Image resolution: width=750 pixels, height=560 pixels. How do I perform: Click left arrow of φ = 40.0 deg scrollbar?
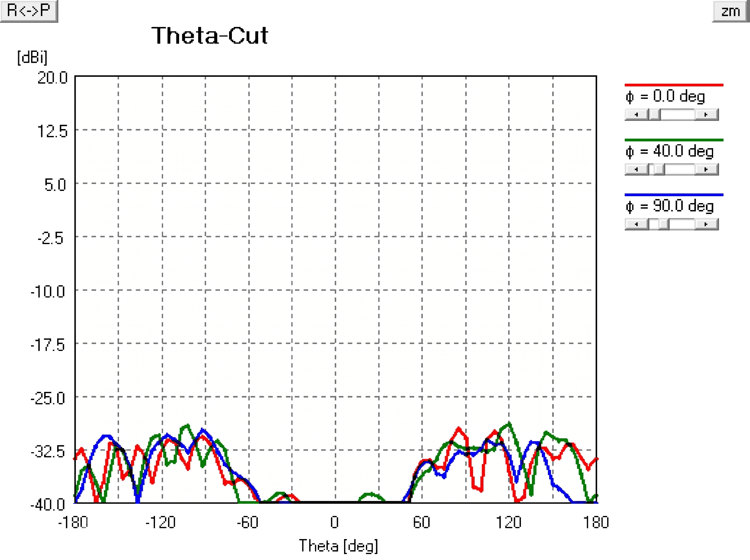coord(636,169)
